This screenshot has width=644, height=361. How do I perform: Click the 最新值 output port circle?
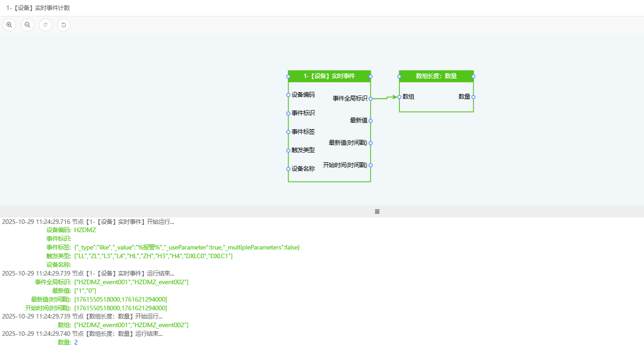point(371,121)
